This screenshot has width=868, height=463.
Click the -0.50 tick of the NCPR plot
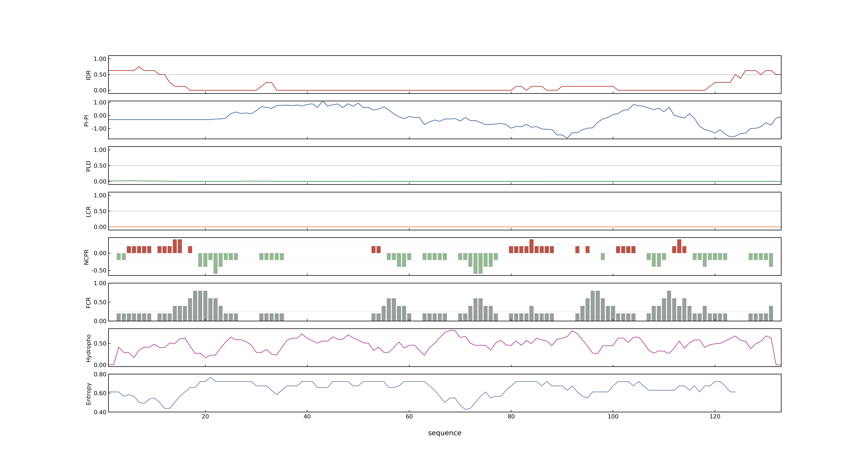tap(99, 271)
